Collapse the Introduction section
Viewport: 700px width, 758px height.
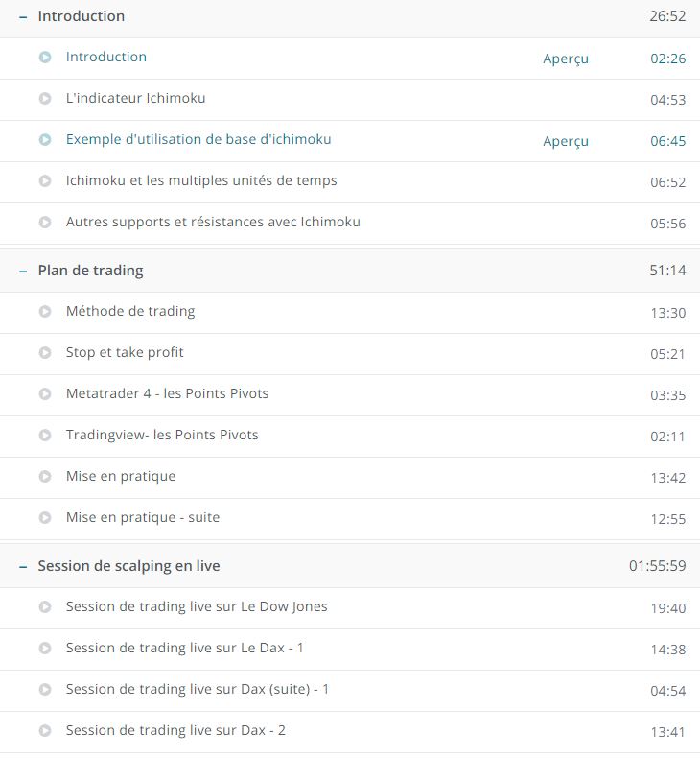coord(23,17)
